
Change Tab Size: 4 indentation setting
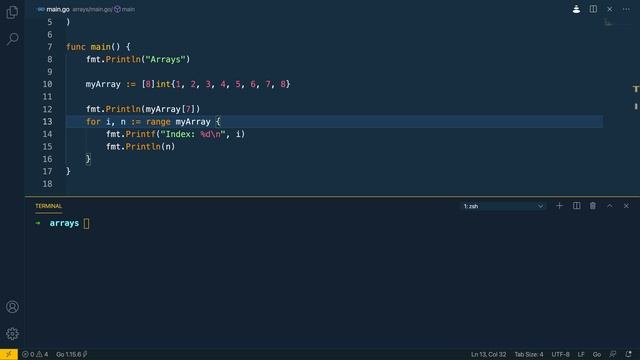529,354
